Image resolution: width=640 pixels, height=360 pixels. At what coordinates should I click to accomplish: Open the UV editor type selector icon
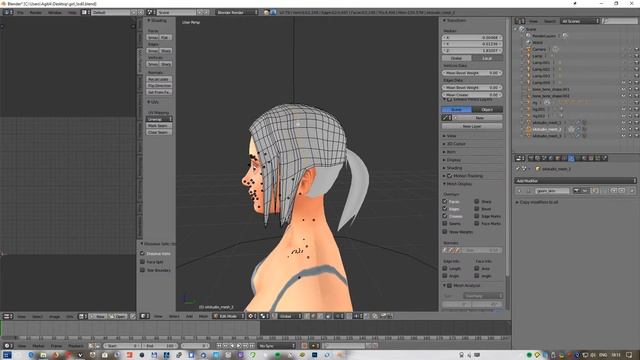[x=8, y=316]
